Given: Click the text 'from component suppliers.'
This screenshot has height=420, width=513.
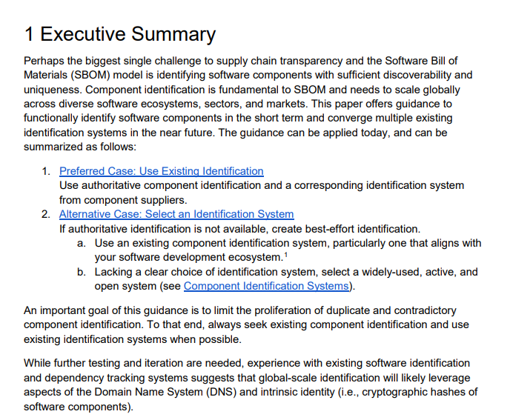Looking at the screenshot, I should [122, 199].
